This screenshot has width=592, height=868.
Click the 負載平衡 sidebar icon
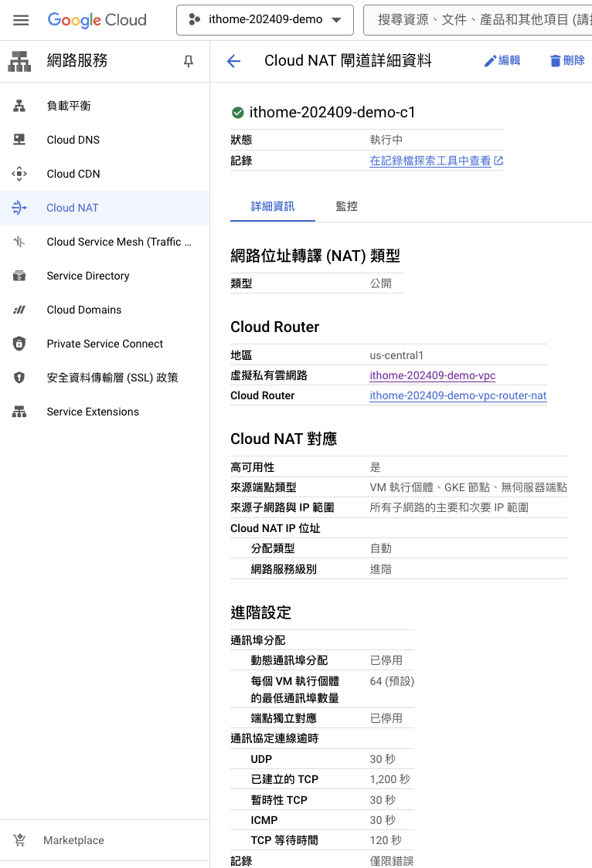point(19,106)
